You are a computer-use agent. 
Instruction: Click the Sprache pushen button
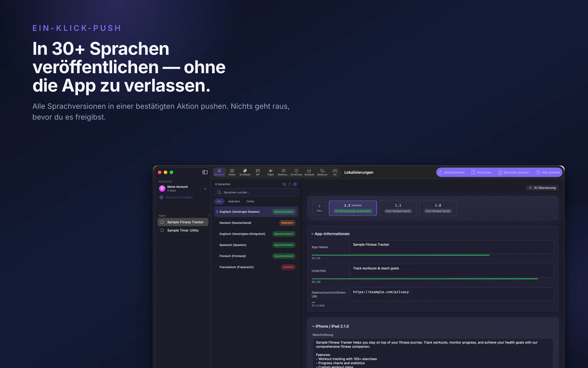(514, 172)
